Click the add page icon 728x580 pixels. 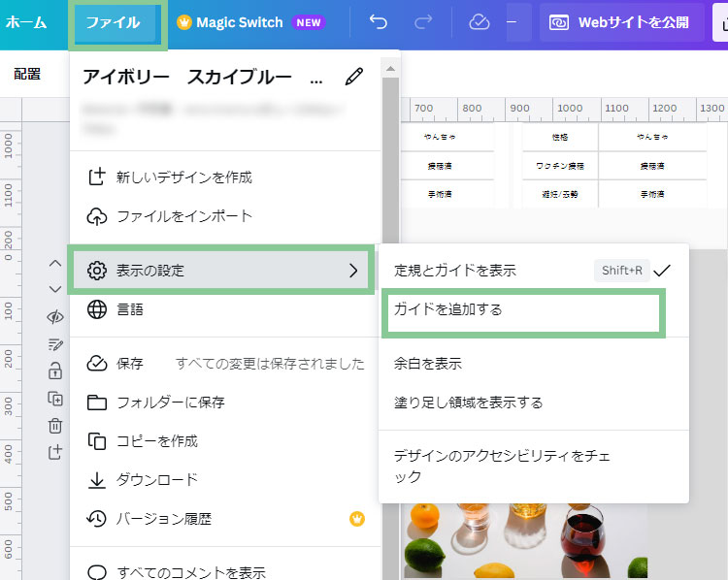pos(55,452)
